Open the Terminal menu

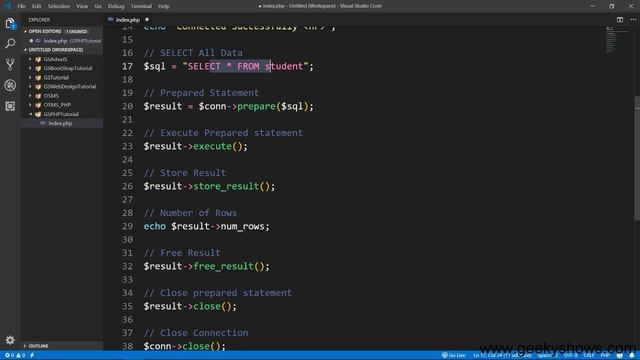(141, 6)
